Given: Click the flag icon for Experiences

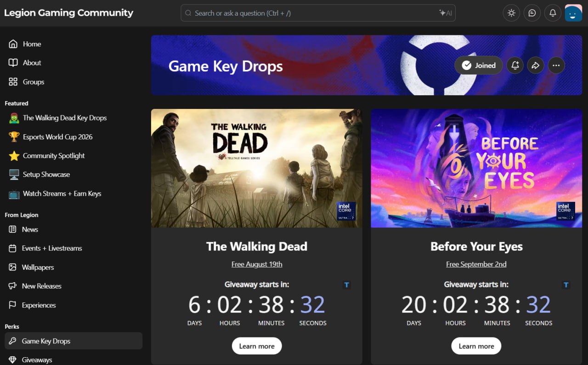Looking at the screenshot, I should point(13,305).
